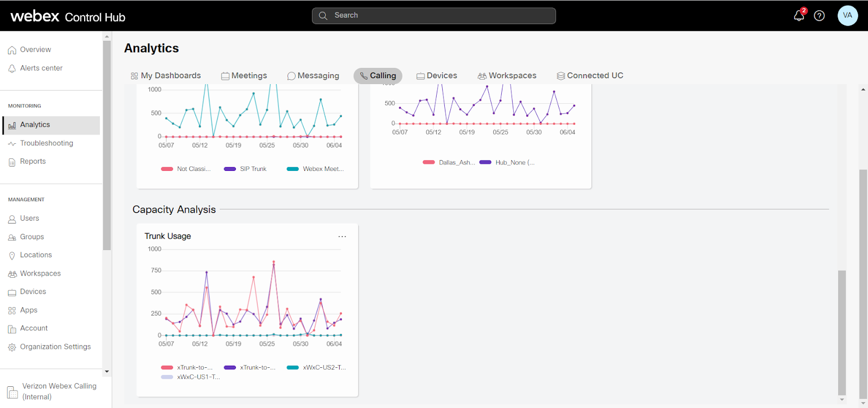Viewport: 868px width, 408px height.
Task: Click the Capacity Analysis section heading
Action: click(x=174, y=209)
